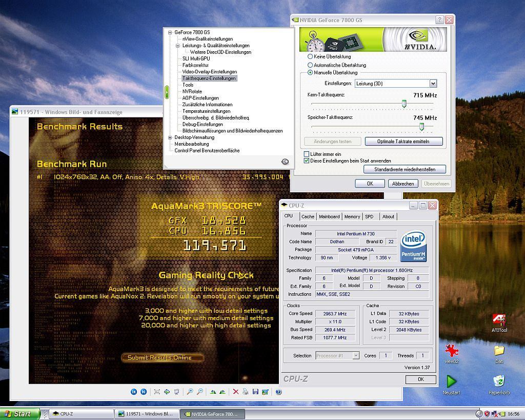Save image copy via floppy disk icon
Image resolution: width=525 pixels, height=420 pixels.
[x=255, y=391]
